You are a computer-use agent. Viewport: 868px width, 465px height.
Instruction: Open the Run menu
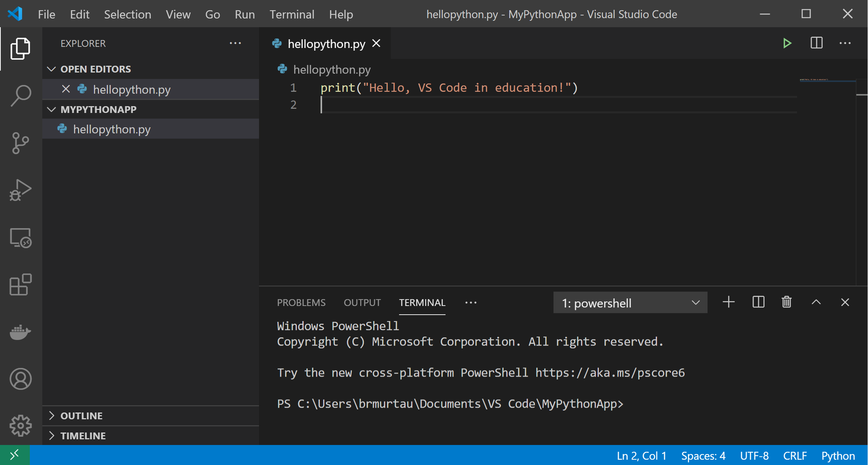point(245,14)
